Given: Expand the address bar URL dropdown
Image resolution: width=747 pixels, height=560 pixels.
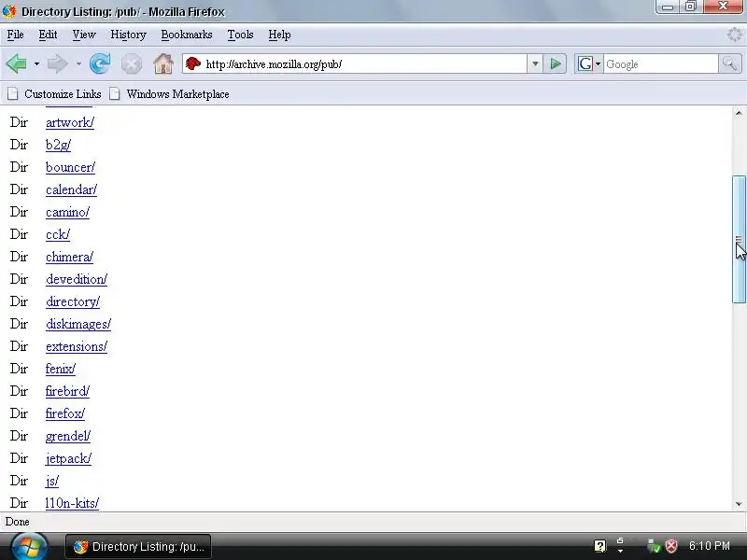Looking at the screenshot, I should point(535,63).
